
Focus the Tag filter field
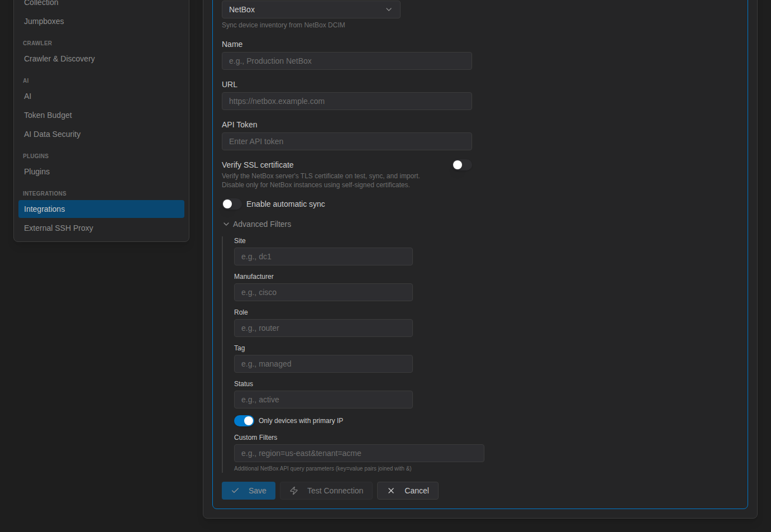coord(323,364)
